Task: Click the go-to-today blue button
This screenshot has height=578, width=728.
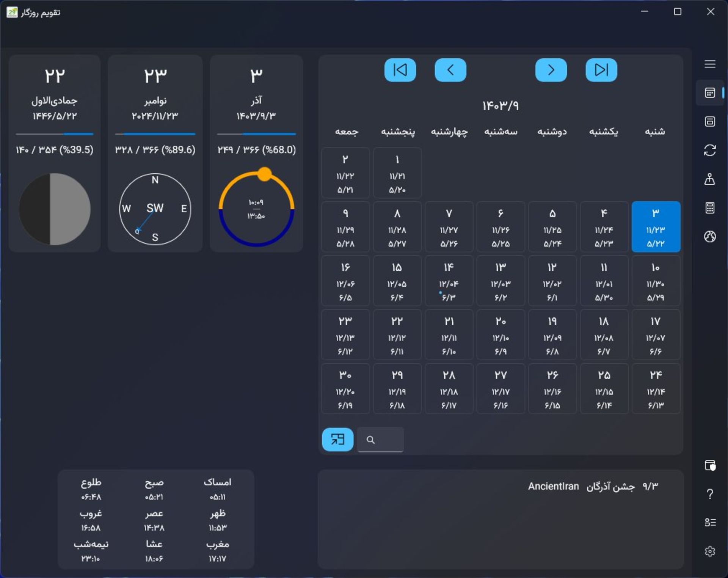Action: (337, 440)
